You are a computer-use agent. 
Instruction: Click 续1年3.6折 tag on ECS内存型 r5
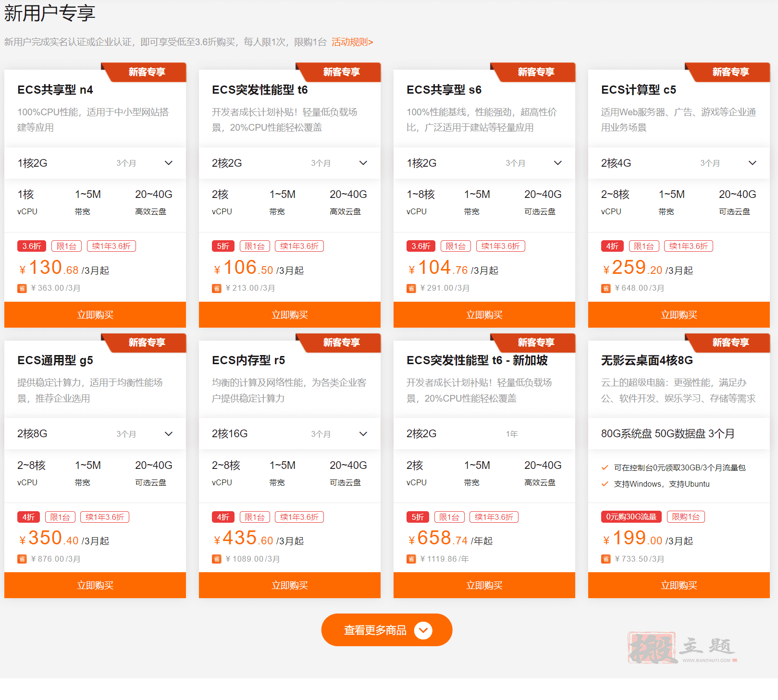[299, 517]
